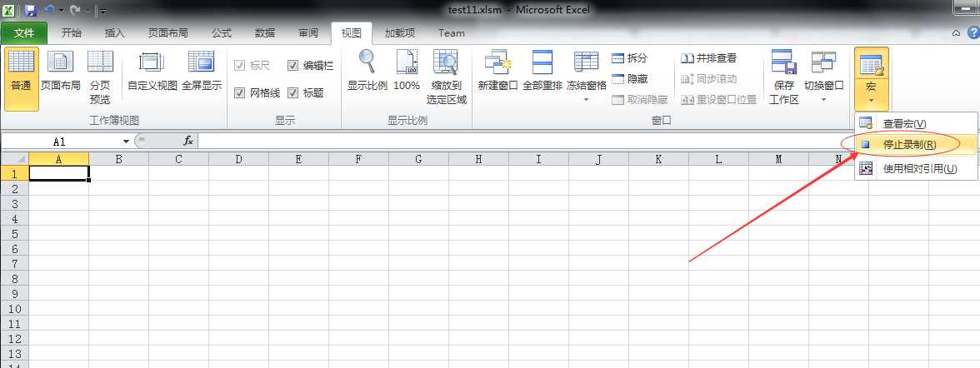The image size is (980, 368).
Task: Click the select-all corner of the sheet
Action: click(14, 159)
